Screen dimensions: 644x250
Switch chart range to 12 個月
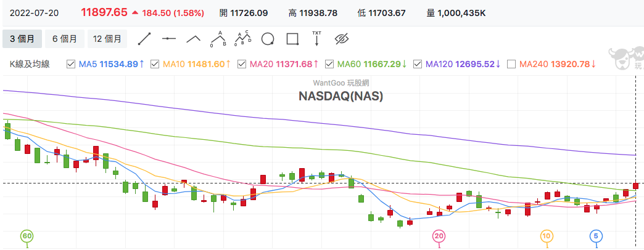pos(107,39)
